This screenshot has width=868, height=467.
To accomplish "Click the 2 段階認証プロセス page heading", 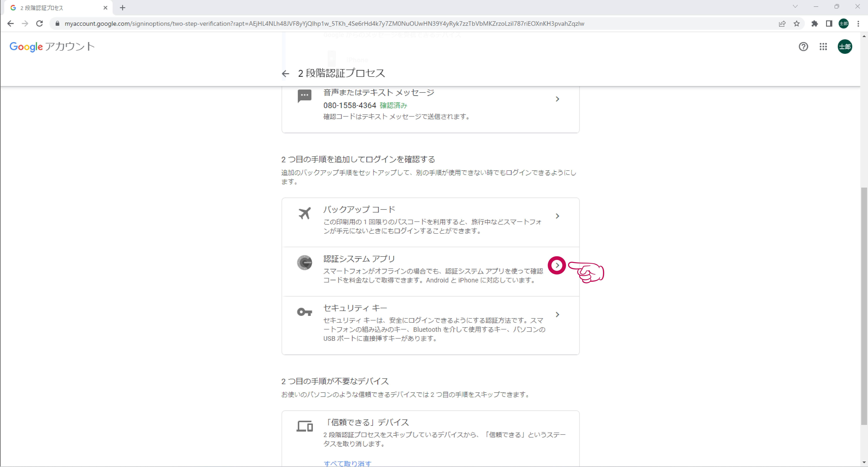I will [x=341, y=73].
